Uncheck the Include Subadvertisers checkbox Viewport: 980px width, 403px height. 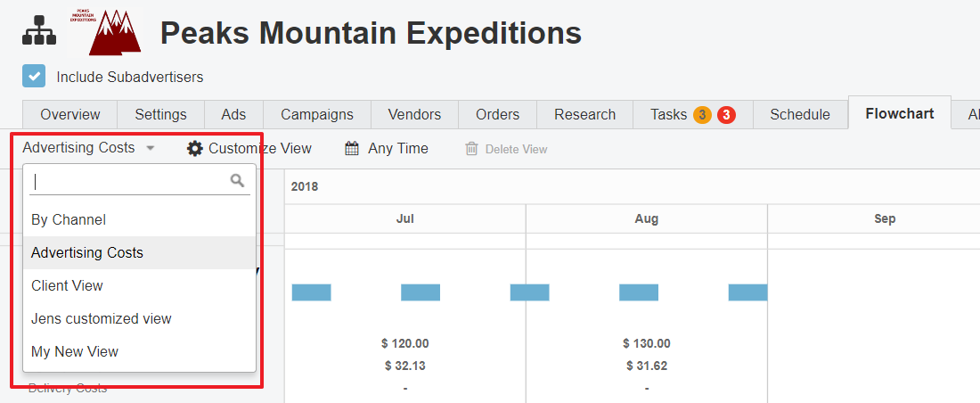point(34,77)
